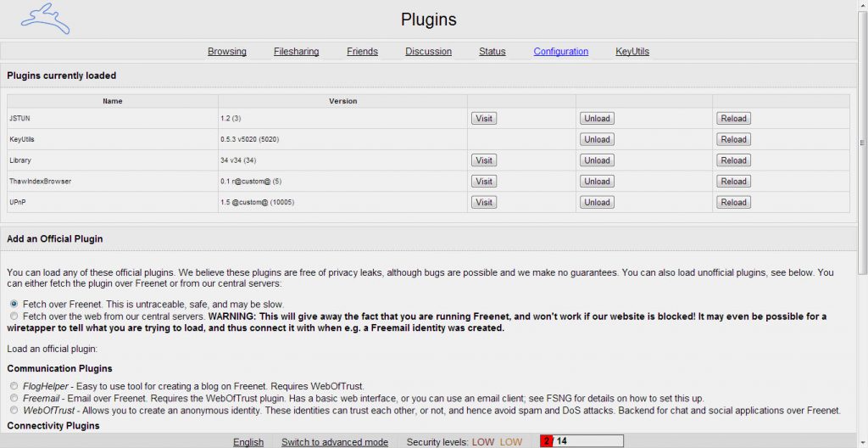Click the KeyUtils name cell in table
This screenshot has width=868, height=448.
click(113, 140)
